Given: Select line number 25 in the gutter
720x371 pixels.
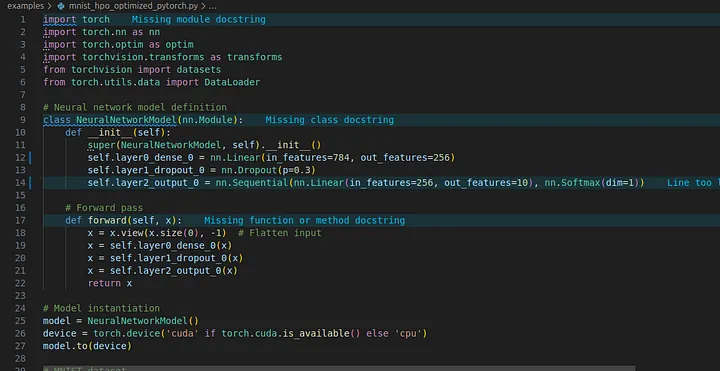Looking at the screenshot, I should [x=21, y=320].
